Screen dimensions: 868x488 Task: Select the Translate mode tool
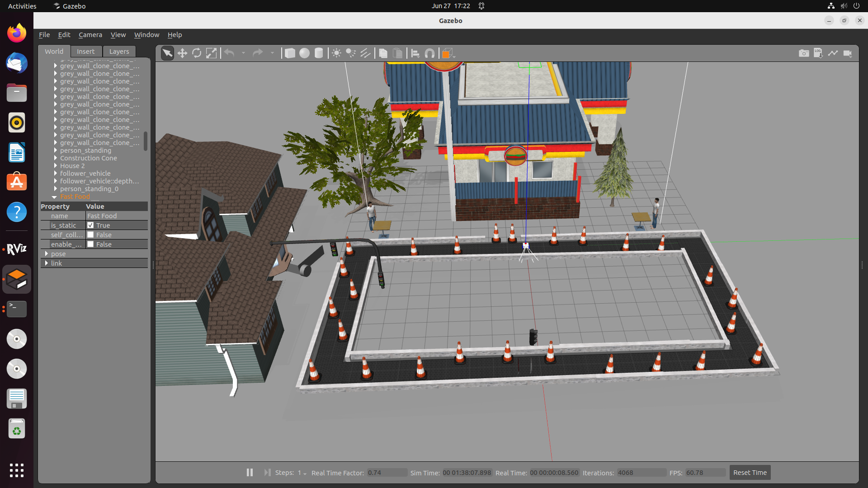pyautogui.click(x=182, y=53)
